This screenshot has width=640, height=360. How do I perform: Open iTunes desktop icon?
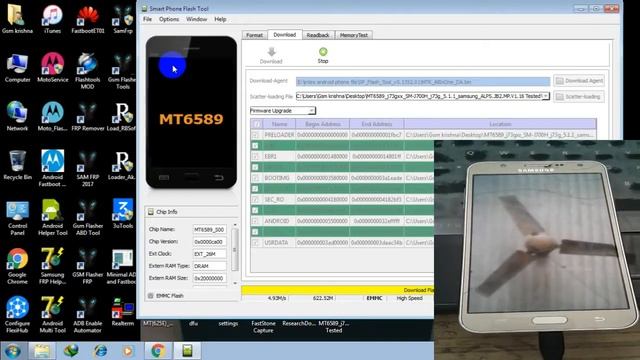click(x=52, y=19)
